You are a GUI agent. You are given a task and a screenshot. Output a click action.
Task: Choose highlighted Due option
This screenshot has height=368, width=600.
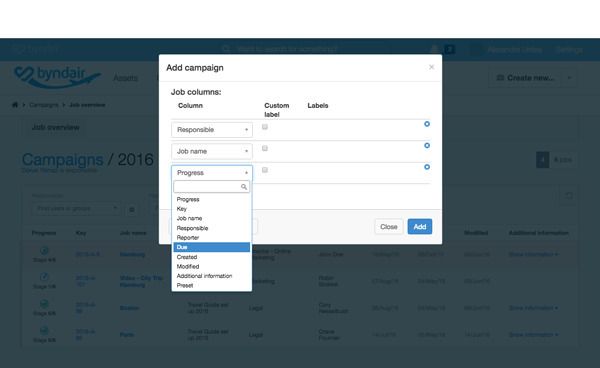[x=212, y=247]
